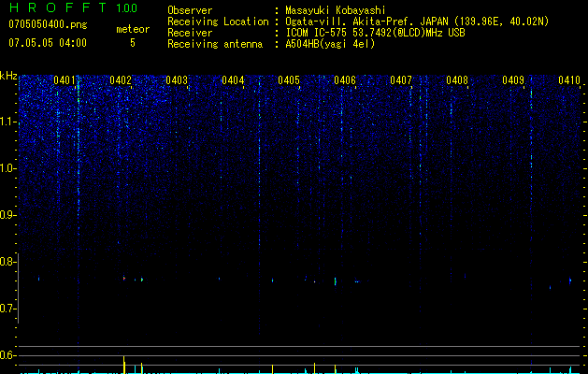This screenshot has width=588, height=374.
Task: Click the meteor echo just below the 0410 marker
Action: [570, 280]
